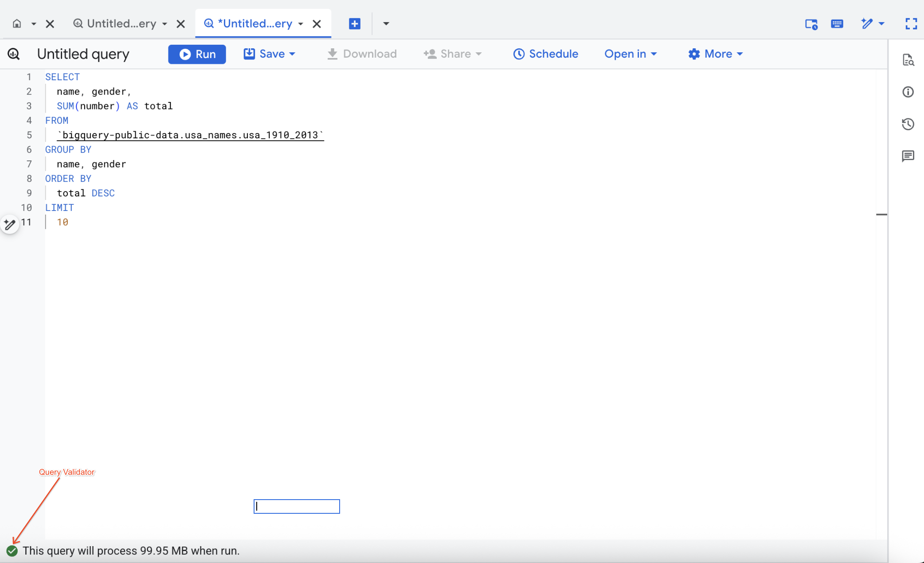Open query execution details panel
The width and height of the screenshot is (924, 563).
coord(908,60)
